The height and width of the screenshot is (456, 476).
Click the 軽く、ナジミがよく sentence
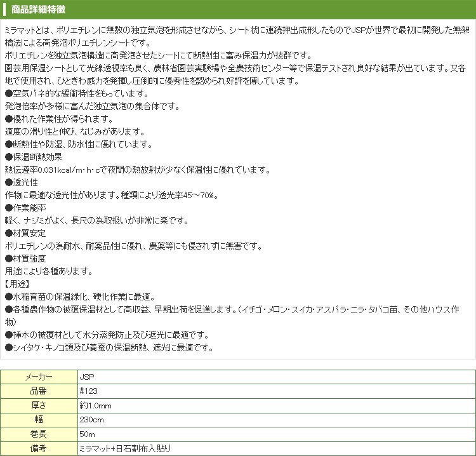click(x=97, y=220)
